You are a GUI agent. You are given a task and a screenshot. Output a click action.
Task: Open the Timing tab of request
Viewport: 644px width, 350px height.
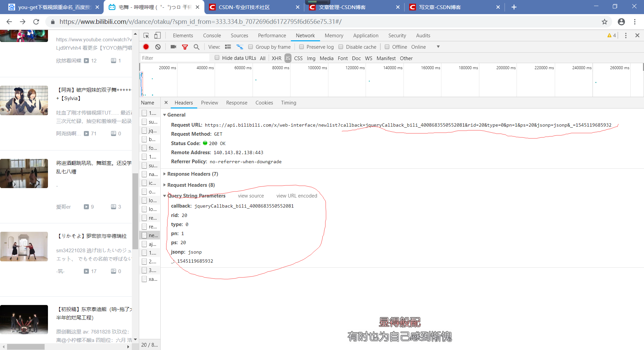(288, 102)
